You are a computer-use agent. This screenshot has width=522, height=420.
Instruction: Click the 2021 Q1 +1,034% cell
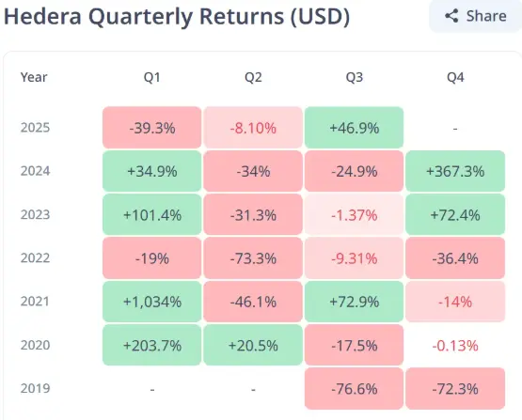tap(152, 302)
